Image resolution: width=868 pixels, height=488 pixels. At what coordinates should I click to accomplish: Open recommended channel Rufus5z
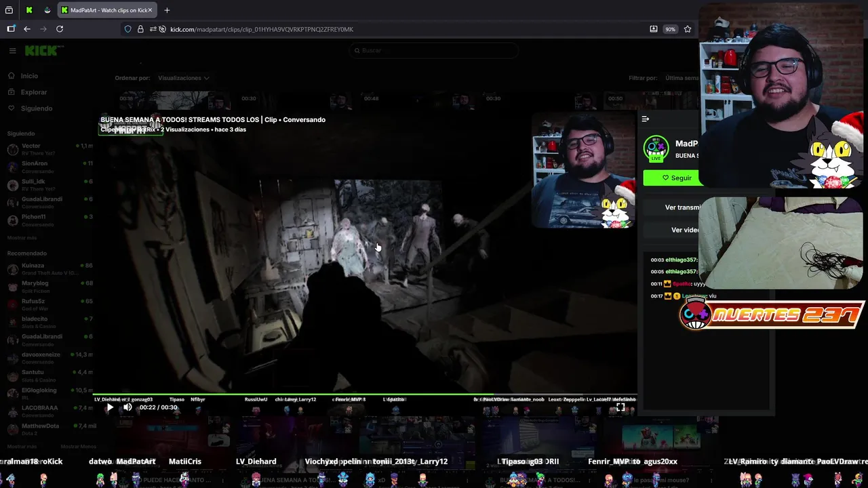point(49,304)
